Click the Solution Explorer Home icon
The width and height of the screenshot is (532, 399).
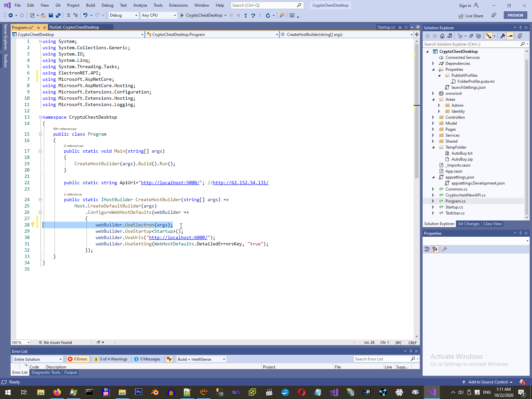(x=442, y=36)
